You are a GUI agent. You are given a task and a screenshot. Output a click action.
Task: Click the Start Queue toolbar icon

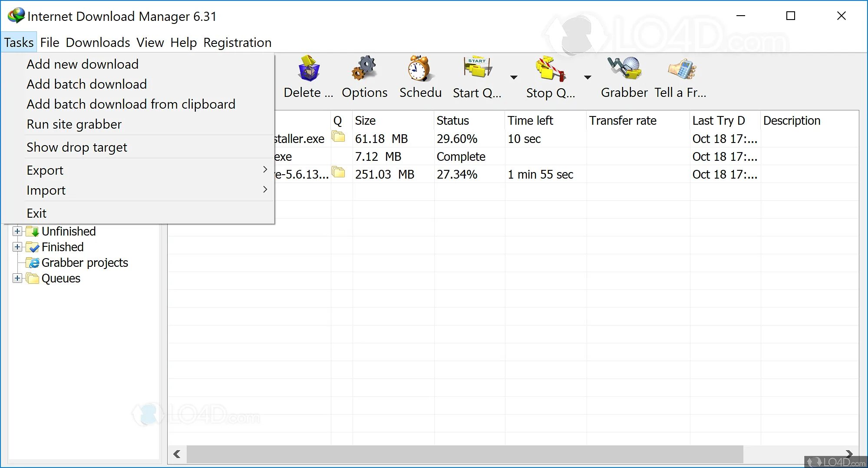click(x=477, y=68)
